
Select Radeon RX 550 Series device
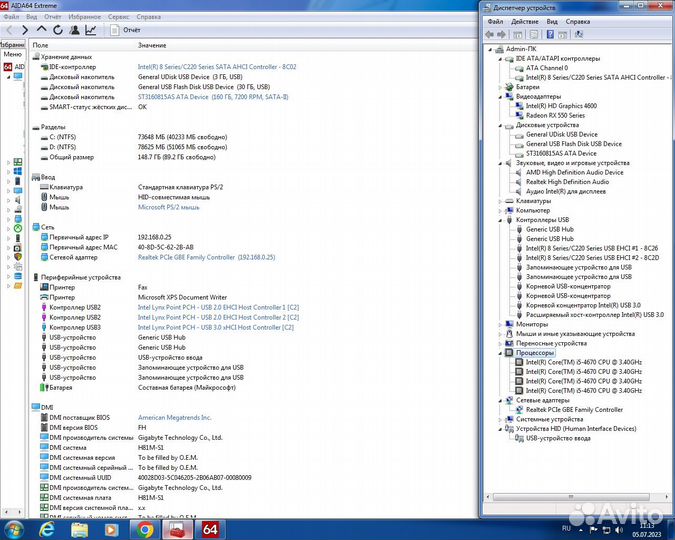[555, 115]
